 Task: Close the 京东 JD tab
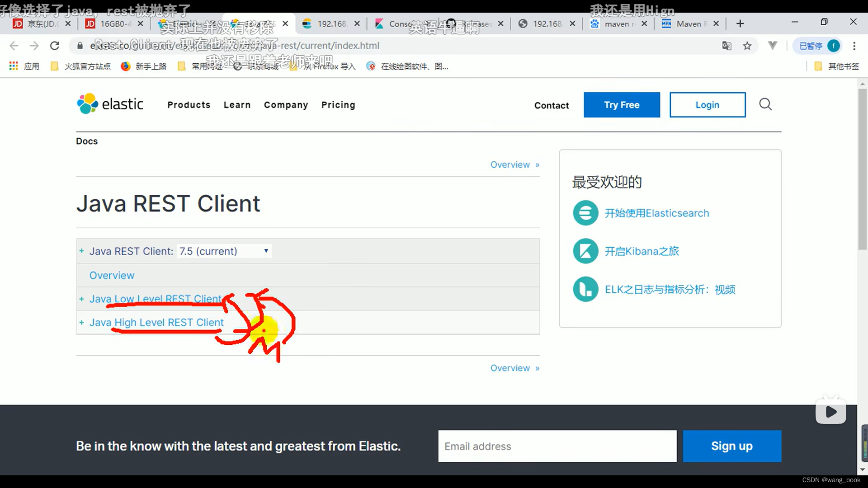(68, 23)
